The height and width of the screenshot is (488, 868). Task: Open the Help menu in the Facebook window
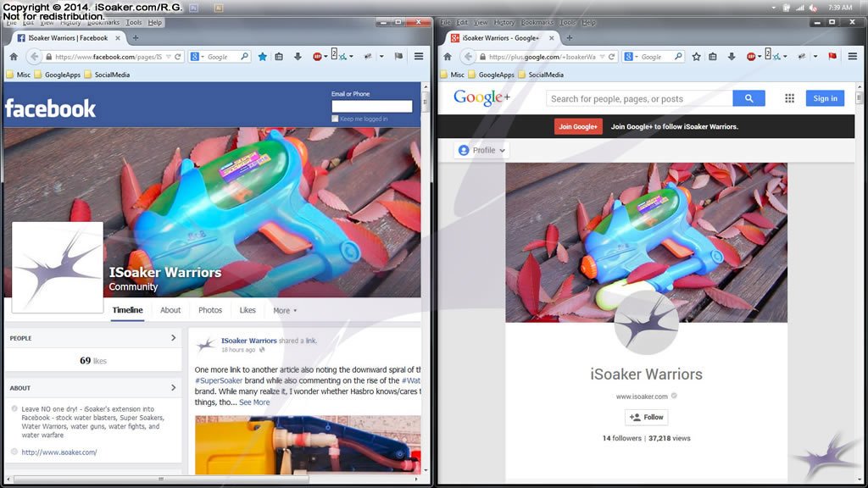coord(155,23)
